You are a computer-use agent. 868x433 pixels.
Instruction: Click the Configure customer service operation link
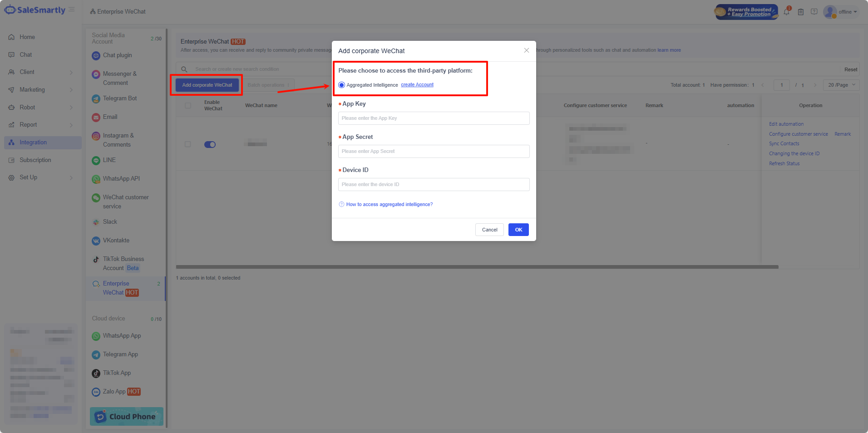tap(799, 134)
